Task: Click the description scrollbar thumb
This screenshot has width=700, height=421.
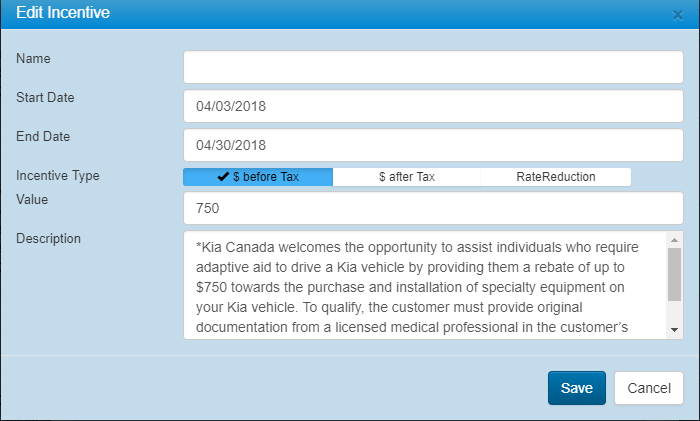Action: [674, 273]
